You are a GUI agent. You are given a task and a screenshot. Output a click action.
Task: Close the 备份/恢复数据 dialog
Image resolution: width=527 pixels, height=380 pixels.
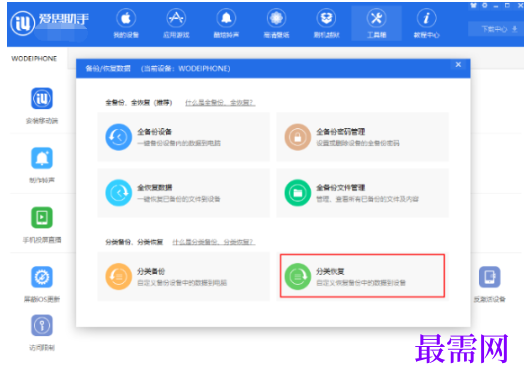point(458,65)
